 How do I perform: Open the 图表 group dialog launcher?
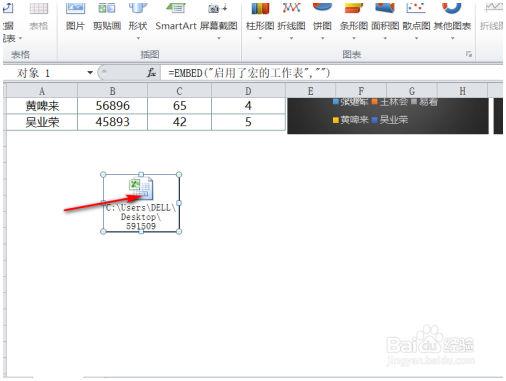click(469, 54)
